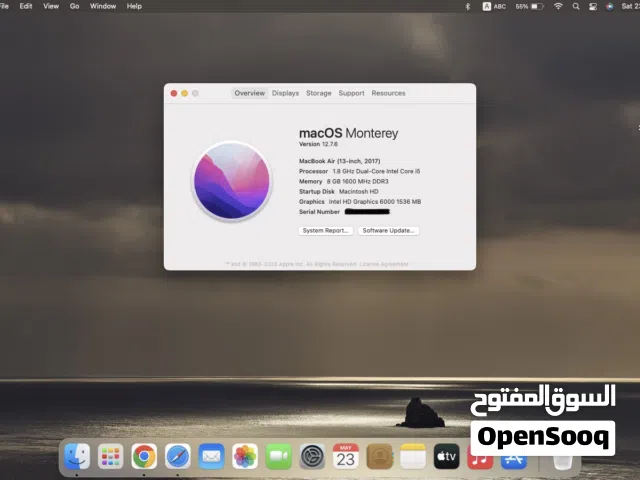Launch Safari from the dock
This screenshot has width=640, height=480.
click(x=178, y=456)
